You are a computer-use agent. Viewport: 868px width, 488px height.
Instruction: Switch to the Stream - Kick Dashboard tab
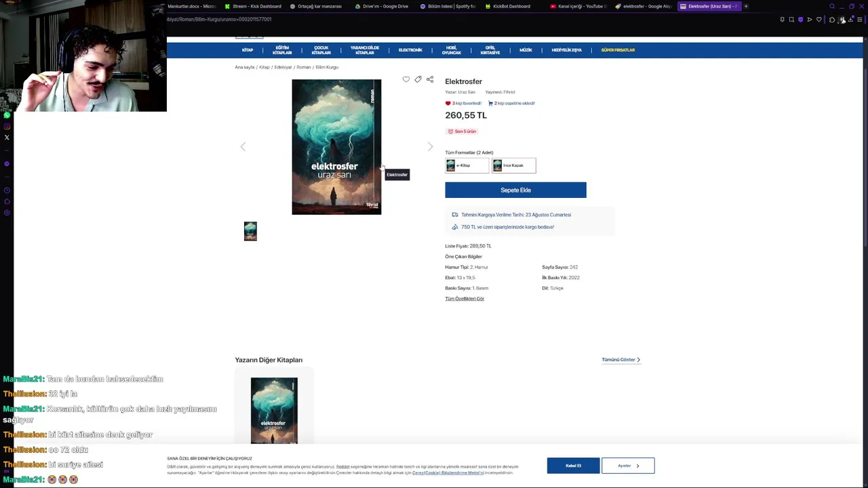[x=253, y=6]
